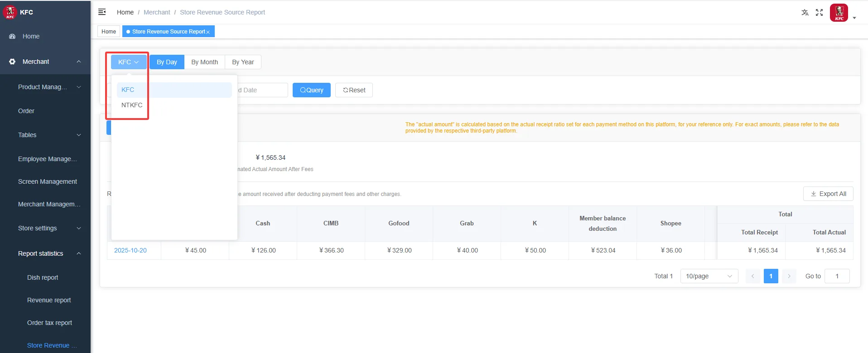Viewport: 868px width, 353px height.
Task: Click the ¥523.04 cell
Action: 603,250
